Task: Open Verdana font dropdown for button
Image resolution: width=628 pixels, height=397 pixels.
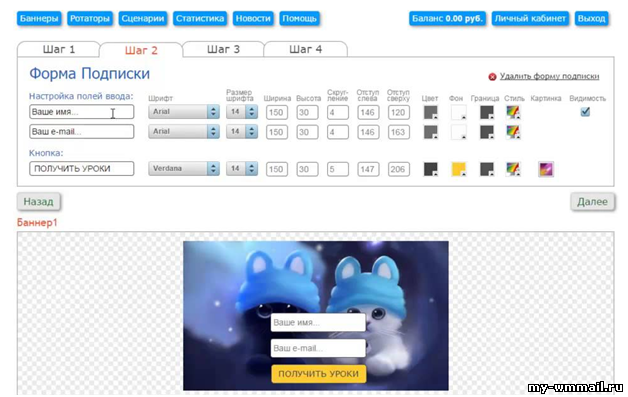Action: click(x=184, y=169)
